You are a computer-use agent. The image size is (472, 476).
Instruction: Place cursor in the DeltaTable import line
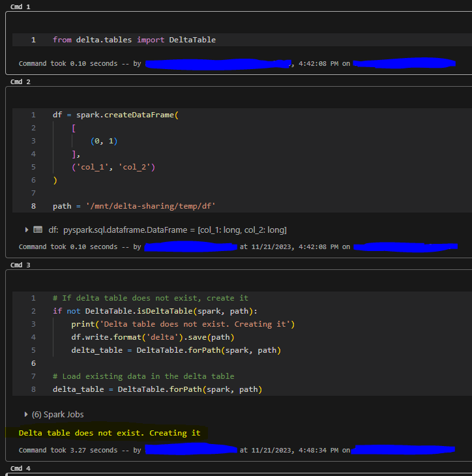[134, 40]
